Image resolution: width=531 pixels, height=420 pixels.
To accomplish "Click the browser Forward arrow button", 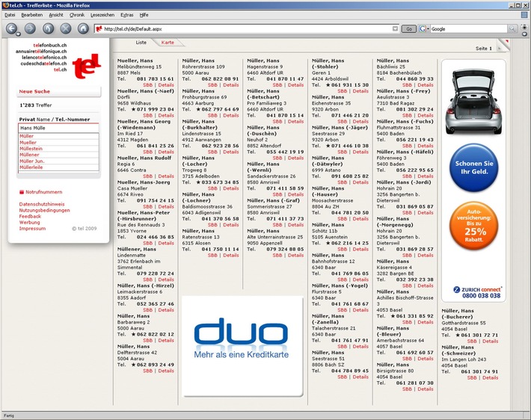I will (x=30, y=28).
